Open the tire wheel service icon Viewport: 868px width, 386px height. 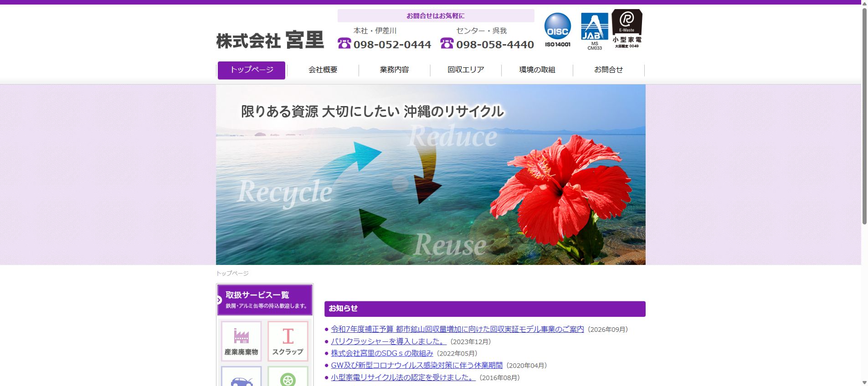[288, 376]
